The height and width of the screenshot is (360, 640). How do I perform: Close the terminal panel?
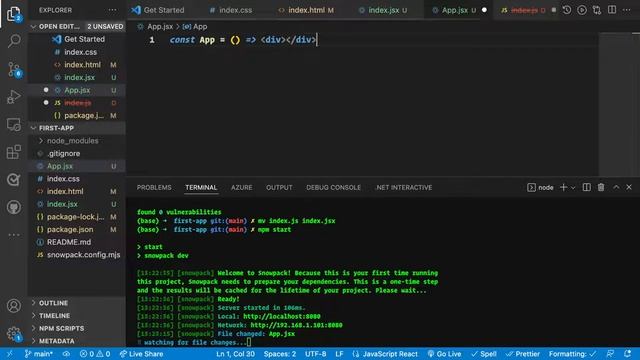(629, 187)
